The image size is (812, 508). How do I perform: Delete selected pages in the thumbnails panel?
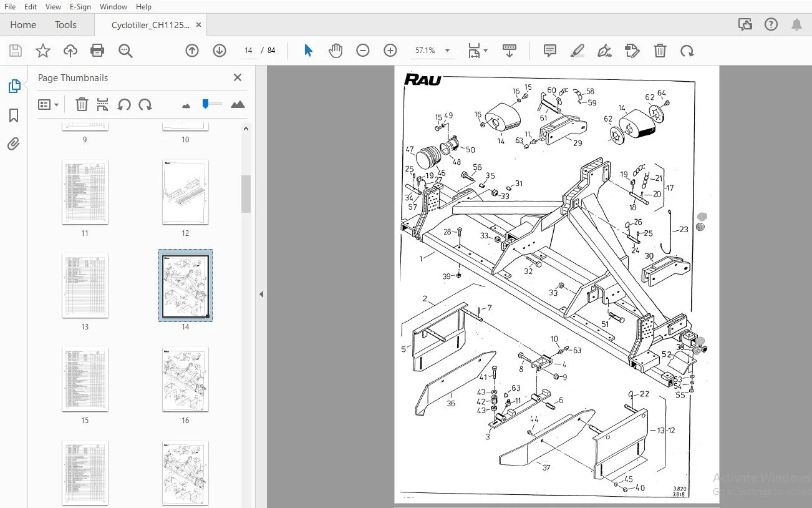pos(82,104)
